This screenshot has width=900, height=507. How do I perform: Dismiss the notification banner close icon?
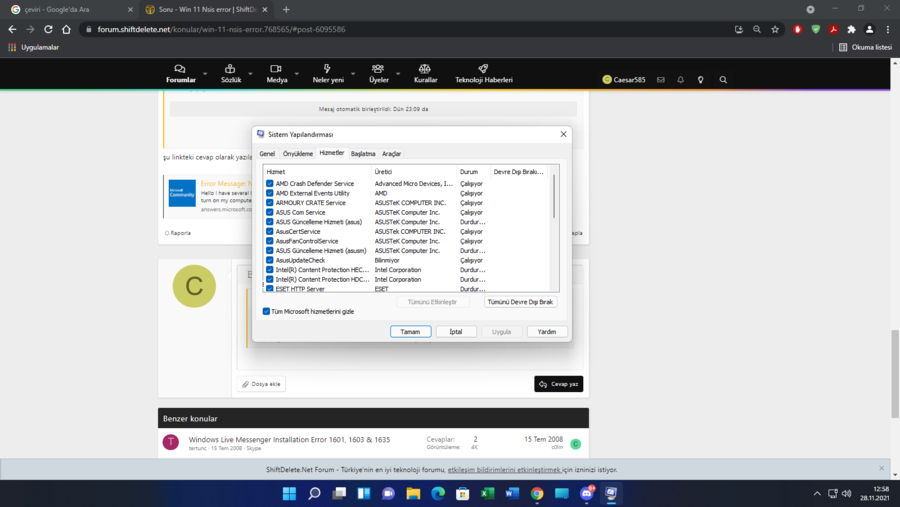pos(882,469)
